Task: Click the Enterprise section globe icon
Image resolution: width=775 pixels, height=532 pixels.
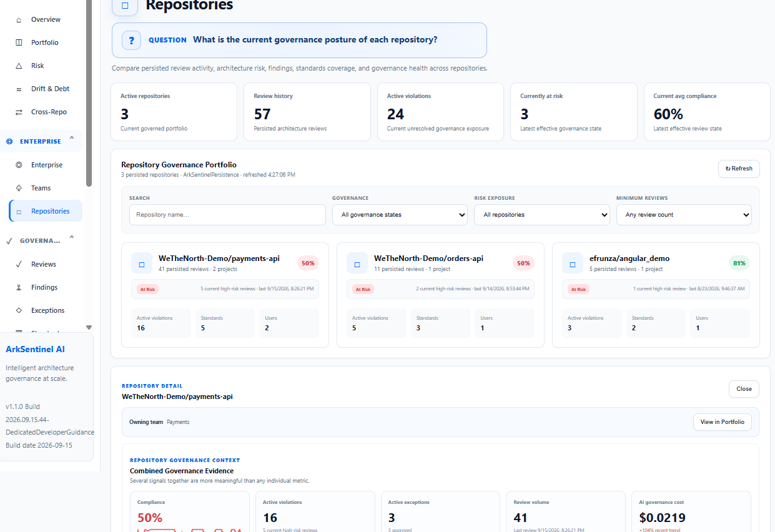Action: pyautogui.click(x=9, y=141)
